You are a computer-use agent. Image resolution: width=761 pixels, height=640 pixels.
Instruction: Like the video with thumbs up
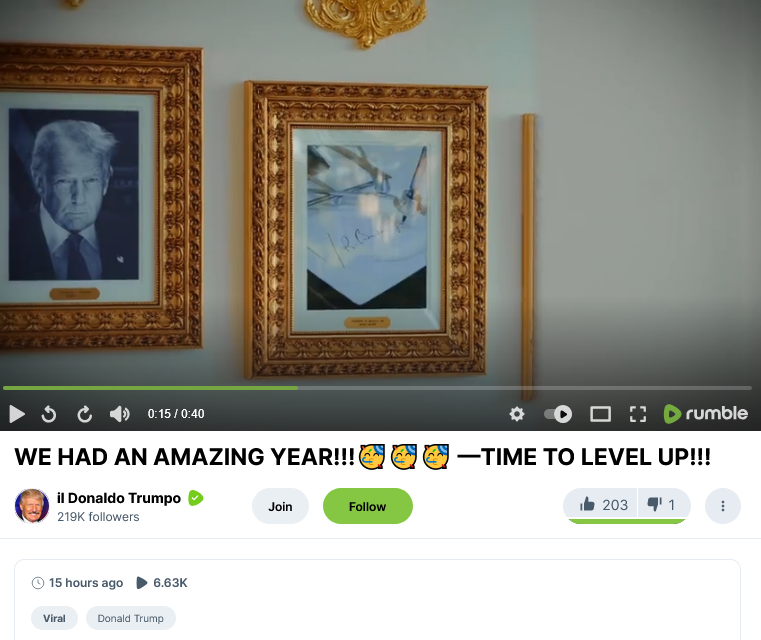[x=602, y=505]
